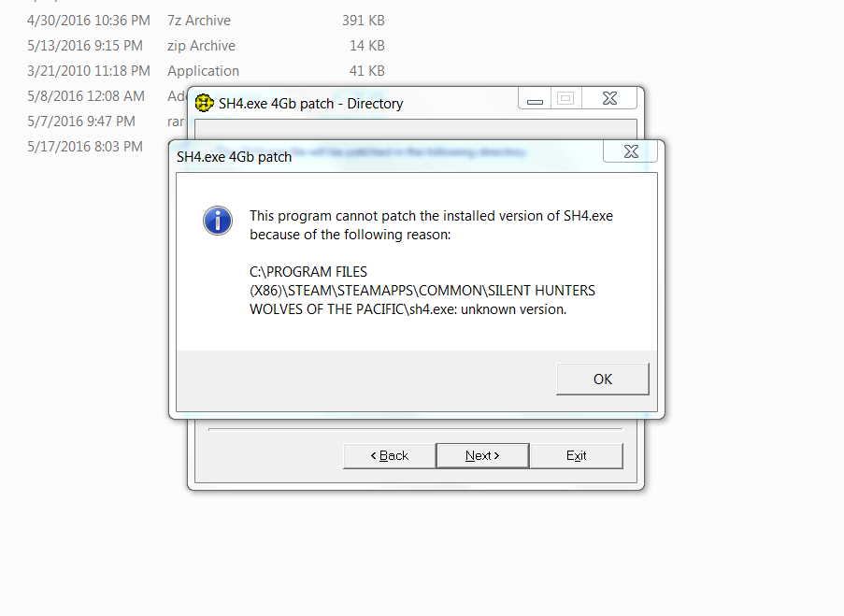
Task: Select the zip Archive 14 KB row
Action: coord(206,46)
